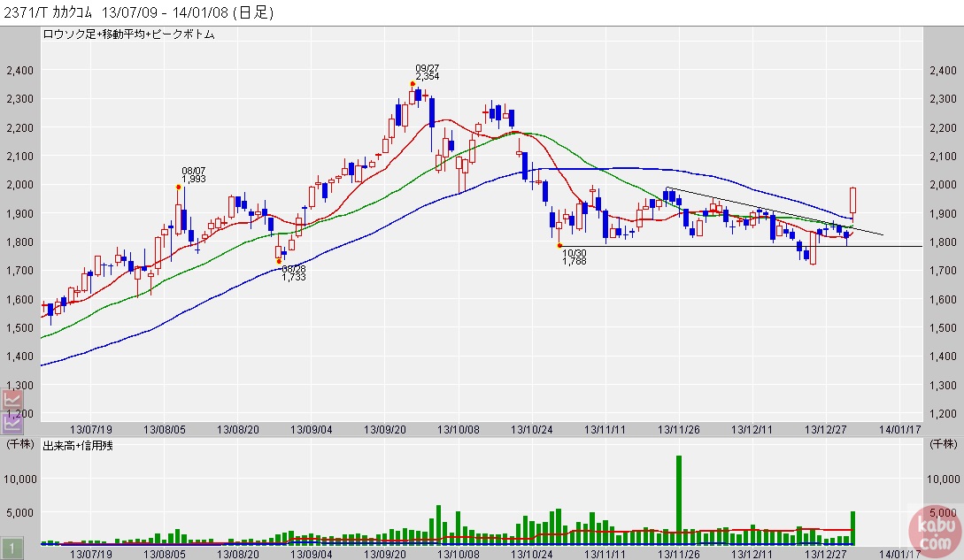Click the '13/09/20' date under the volume chart

[385, 554]
